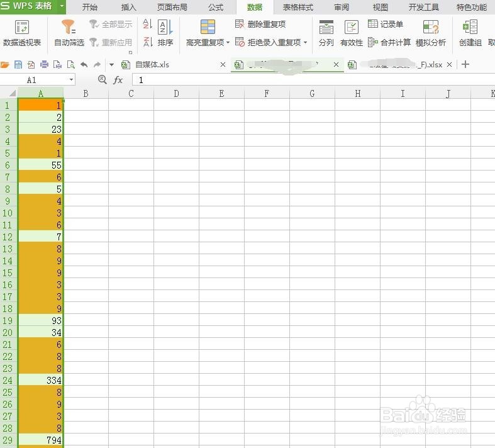This screenshot has height=448, width=495.
Task: Click the fx insert function button
Action: coord(118,80)
